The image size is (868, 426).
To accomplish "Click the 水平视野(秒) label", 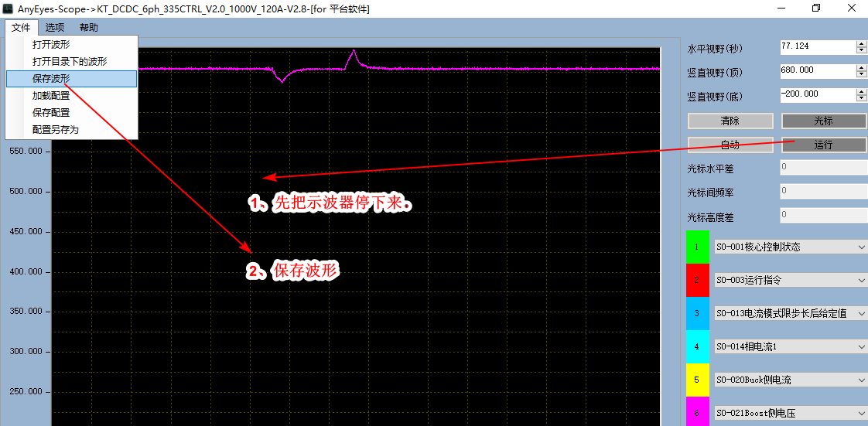I will point(716,49).
